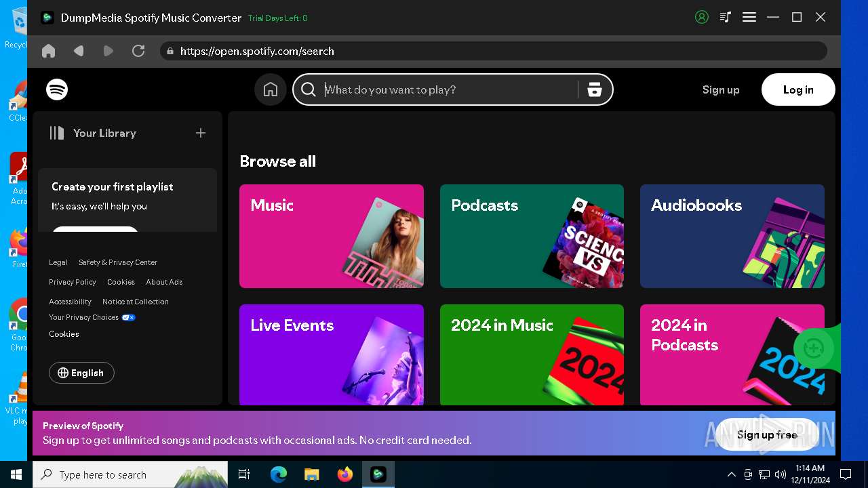
Task: Open the Podcasts category card
Action: (532, 237)
